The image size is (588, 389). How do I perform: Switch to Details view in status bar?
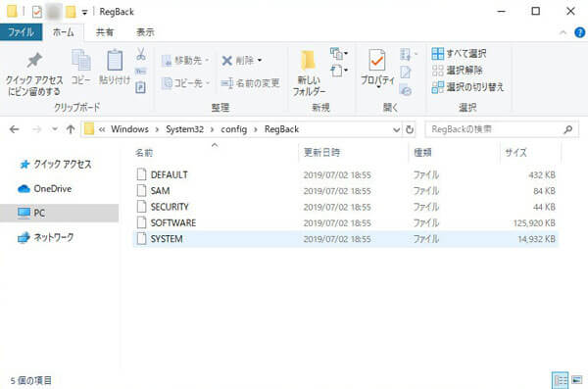(561, 381)
